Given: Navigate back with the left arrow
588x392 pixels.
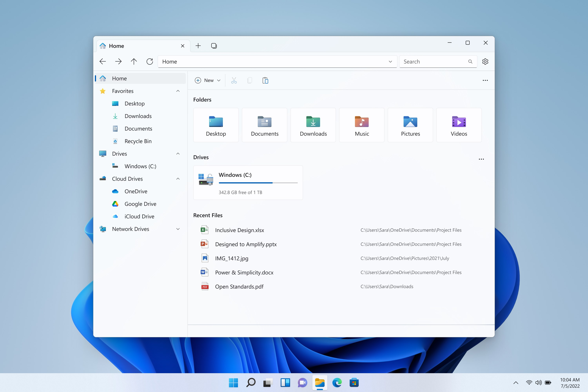Looking at the screenshot, I should point(103,62).
